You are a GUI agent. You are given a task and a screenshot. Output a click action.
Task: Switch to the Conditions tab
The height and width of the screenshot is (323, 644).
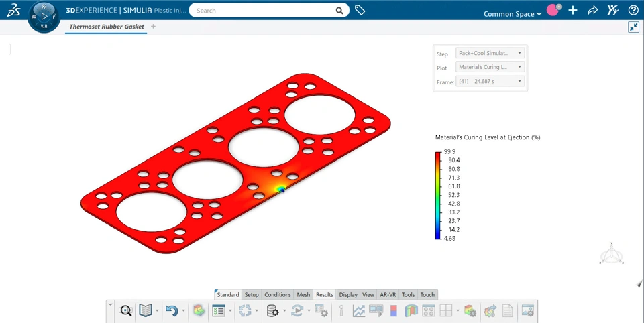(278, 295)
